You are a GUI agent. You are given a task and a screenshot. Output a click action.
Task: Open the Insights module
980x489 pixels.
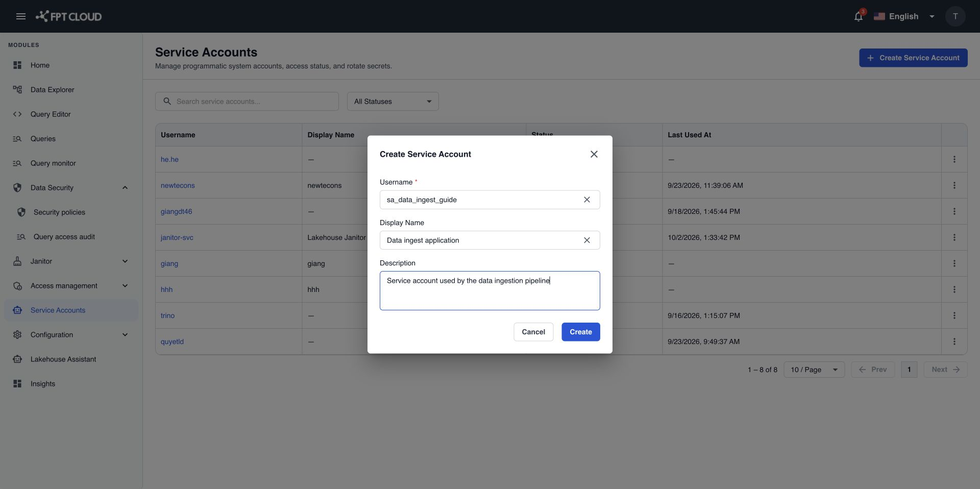71,384
